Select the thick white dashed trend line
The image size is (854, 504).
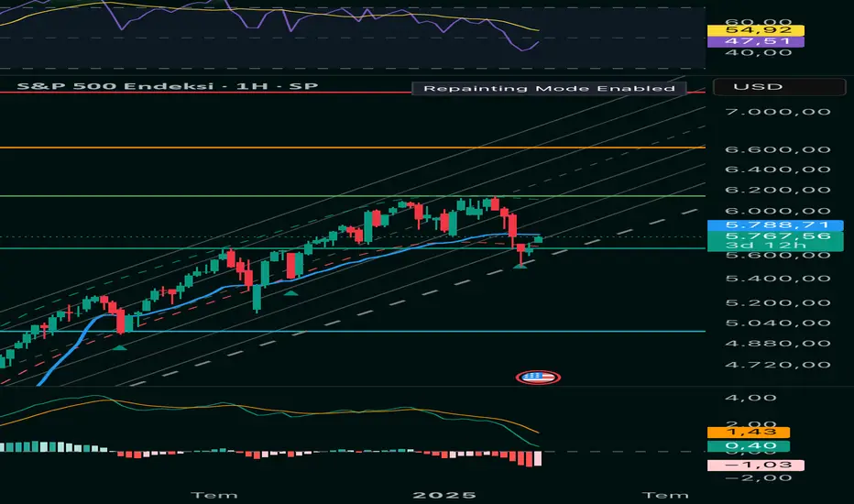414,296
